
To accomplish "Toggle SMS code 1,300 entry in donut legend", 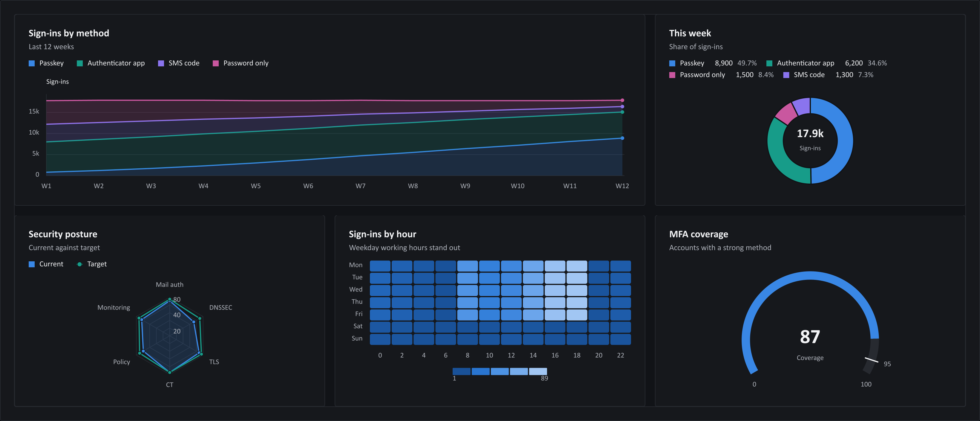I will [x=828, y=75].
